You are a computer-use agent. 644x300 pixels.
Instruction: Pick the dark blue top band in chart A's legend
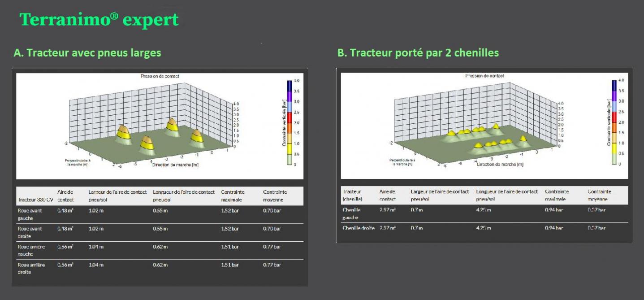click(290, 86)
